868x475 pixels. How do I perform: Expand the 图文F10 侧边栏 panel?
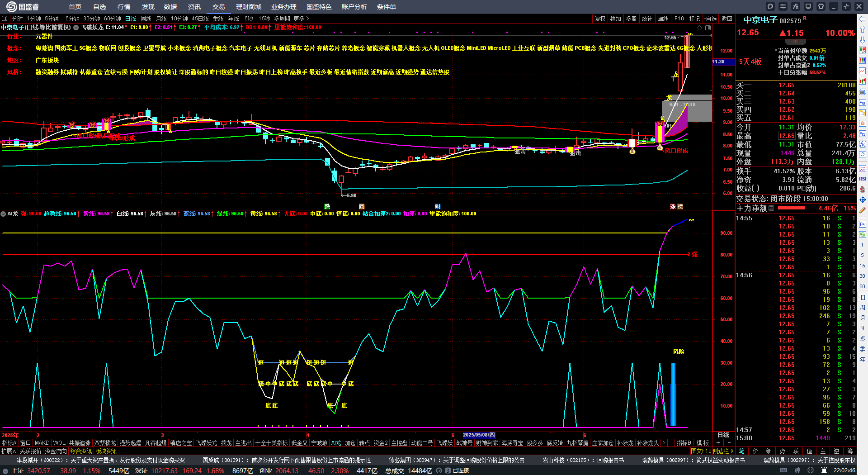pos(712,451)
